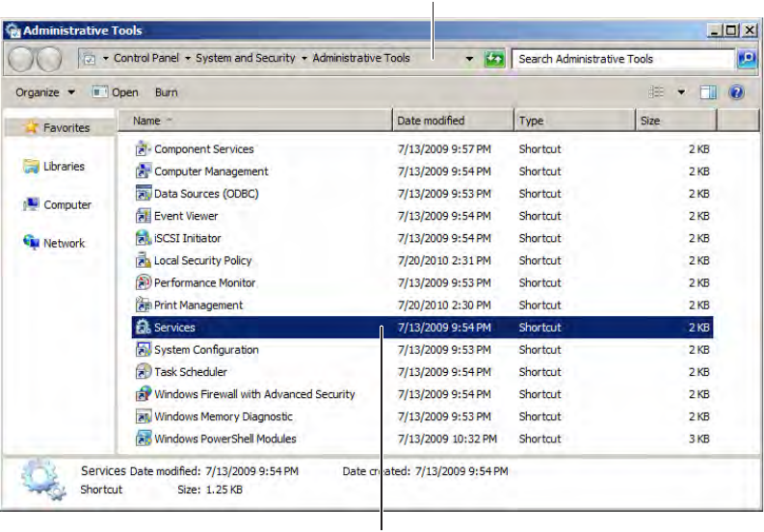Click the Network icon in sidebar
This screenshot has height=532, width=764.
[x=31, y=242]
